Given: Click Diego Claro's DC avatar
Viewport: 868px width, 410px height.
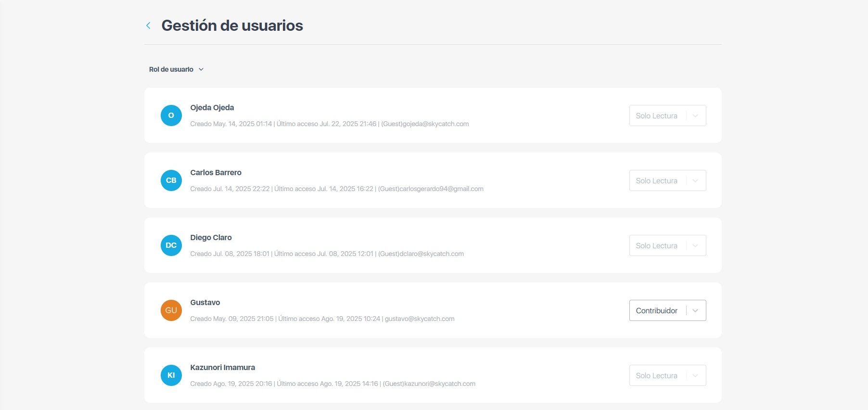Looking at the screenshot, I should point(171,245).
